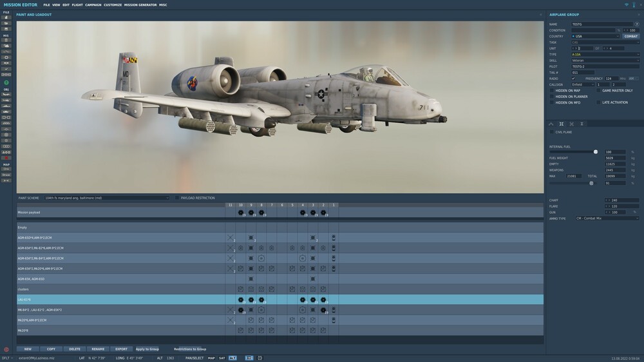Uncheck the RADIO checkbox
The width and height of the screenshot is (644, 362).
573,79
